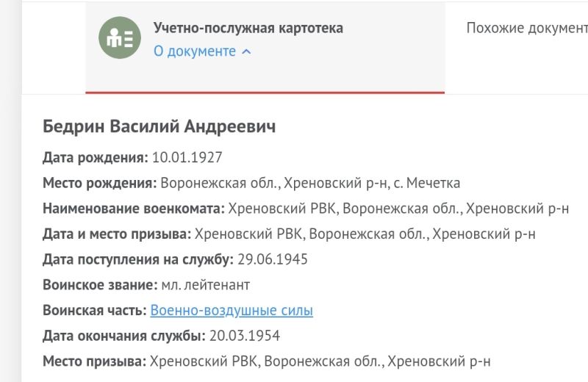This screenshot has height=382, width=588.
Task: Select the Учетно-послужная картотека tab title
Action: coord(248,28)
